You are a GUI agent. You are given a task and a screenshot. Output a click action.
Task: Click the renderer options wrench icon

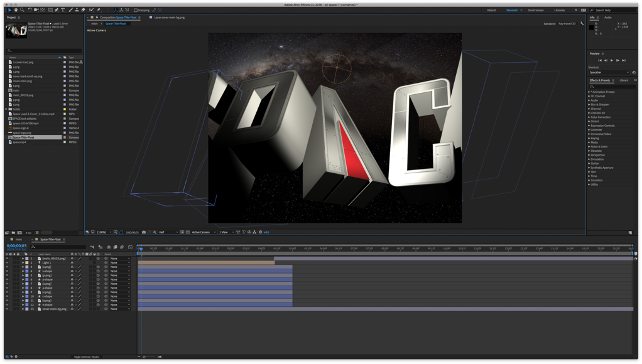click(x=582, y=24)
